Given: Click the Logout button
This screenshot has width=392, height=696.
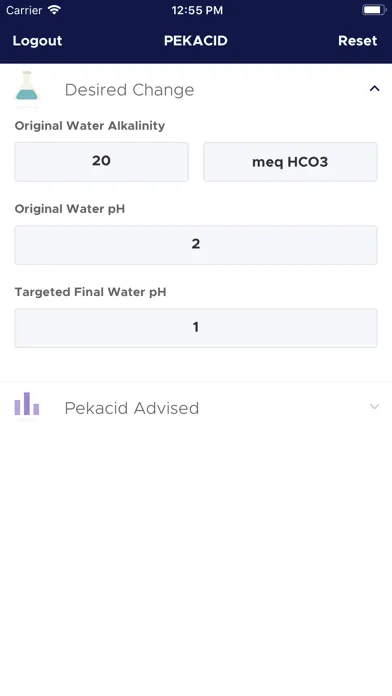Looking at the screenshot, I should click(x=37, y=41).
